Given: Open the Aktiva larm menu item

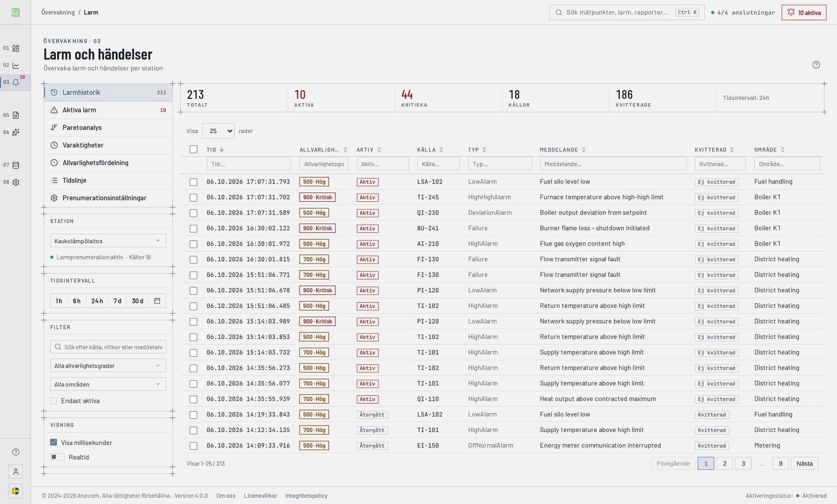Looking at the screenshot, I should [108, 110].
